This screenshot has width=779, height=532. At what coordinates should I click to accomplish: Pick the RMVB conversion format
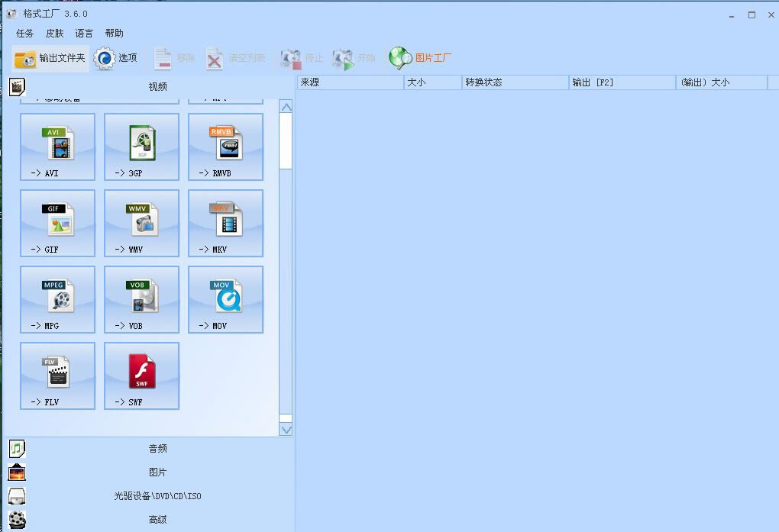point(226,147)
